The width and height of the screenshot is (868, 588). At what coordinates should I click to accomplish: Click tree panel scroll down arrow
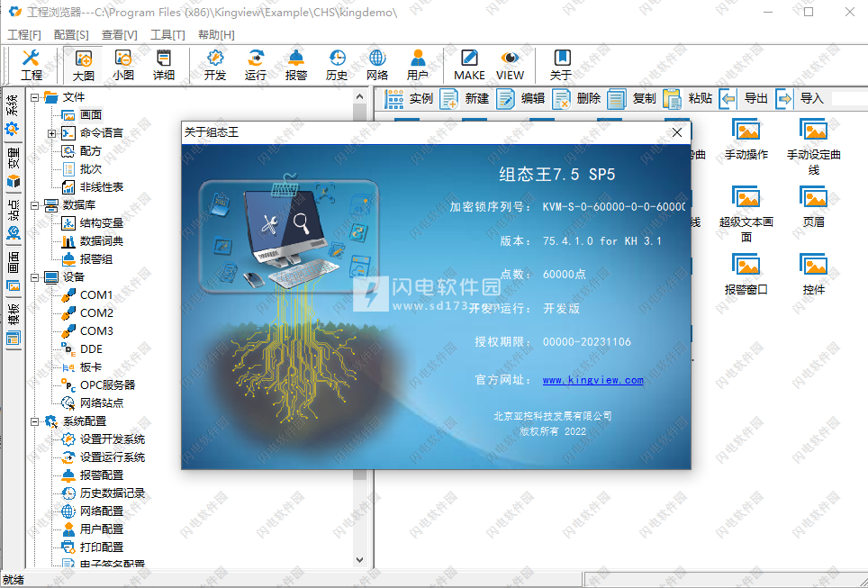point(360,560)
